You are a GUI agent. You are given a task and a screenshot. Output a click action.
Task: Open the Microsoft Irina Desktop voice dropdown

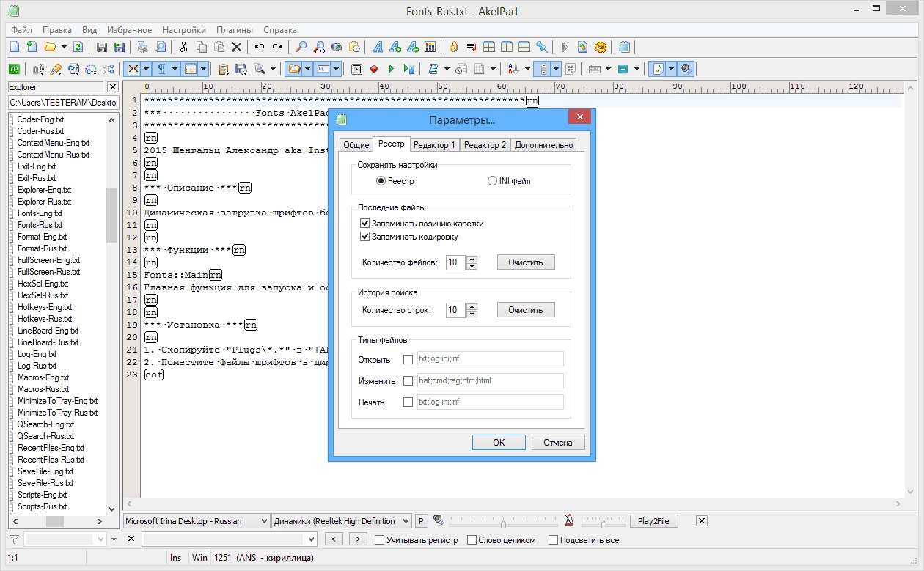pyautogui.click(x=197, y=521)
